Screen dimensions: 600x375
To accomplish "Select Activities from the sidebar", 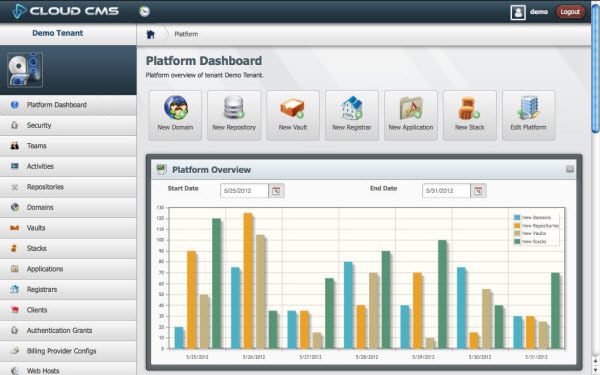I will [68, 166].
